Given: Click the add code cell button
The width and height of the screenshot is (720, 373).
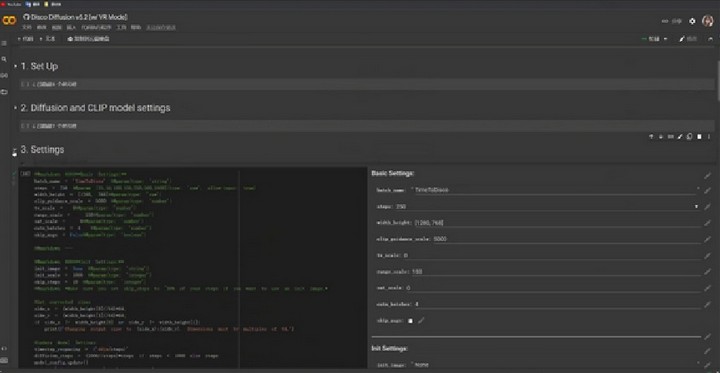Looking at the screenshot, I should [26, 39].
